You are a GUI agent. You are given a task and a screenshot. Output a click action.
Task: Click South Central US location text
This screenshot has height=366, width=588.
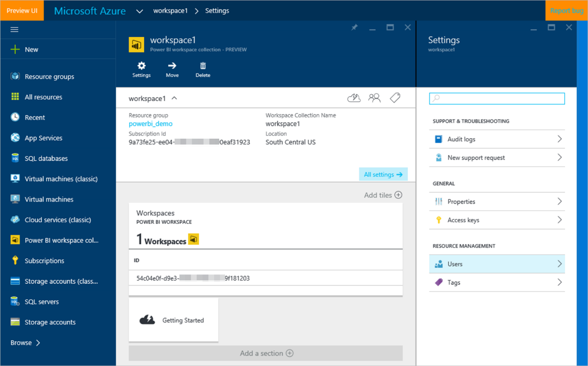tap(291, 142)
